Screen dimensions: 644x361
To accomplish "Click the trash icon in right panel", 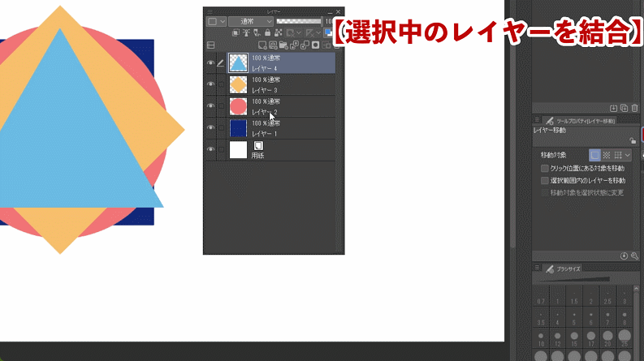I will (634, 109).
